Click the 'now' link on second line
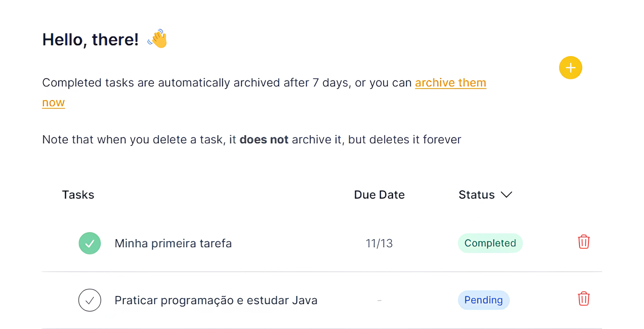The height and width of the screenshot is (329, 644). tap(54, 103)
